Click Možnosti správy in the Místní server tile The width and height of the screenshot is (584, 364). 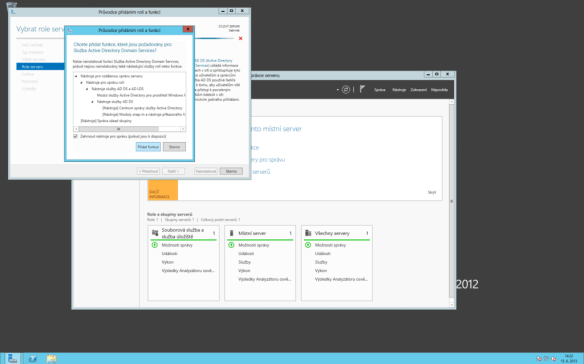point(254,245)
